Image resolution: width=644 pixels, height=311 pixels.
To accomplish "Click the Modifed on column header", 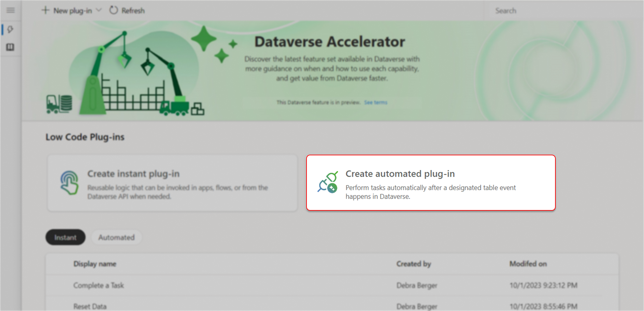I will (x=528, y=264).
